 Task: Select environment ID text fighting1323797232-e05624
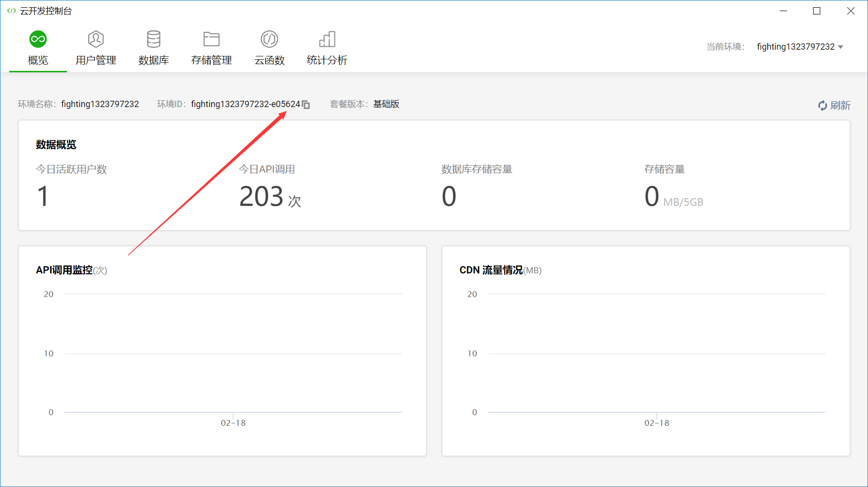[x=246, y=104]
